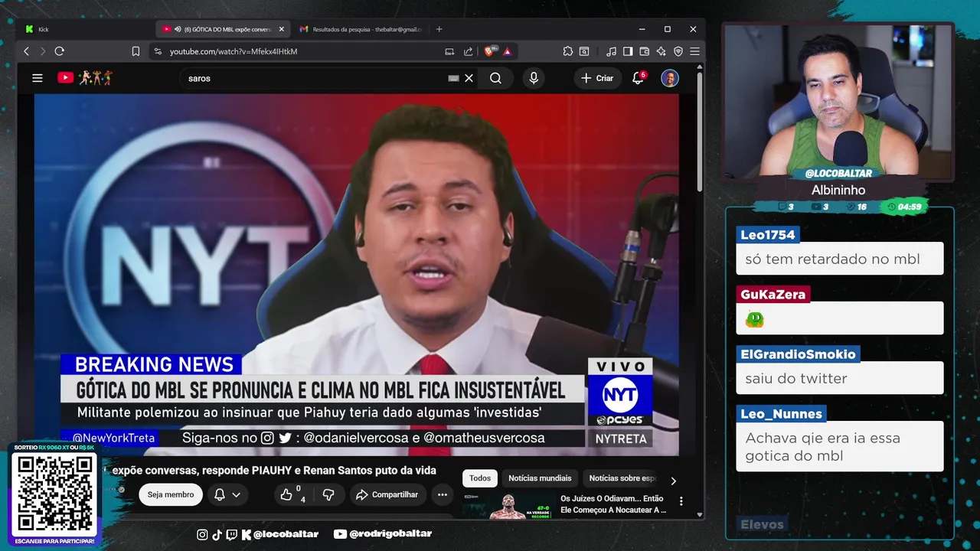
Task: Open on-screen keyboard icon in search box
Action: [453, 78]
